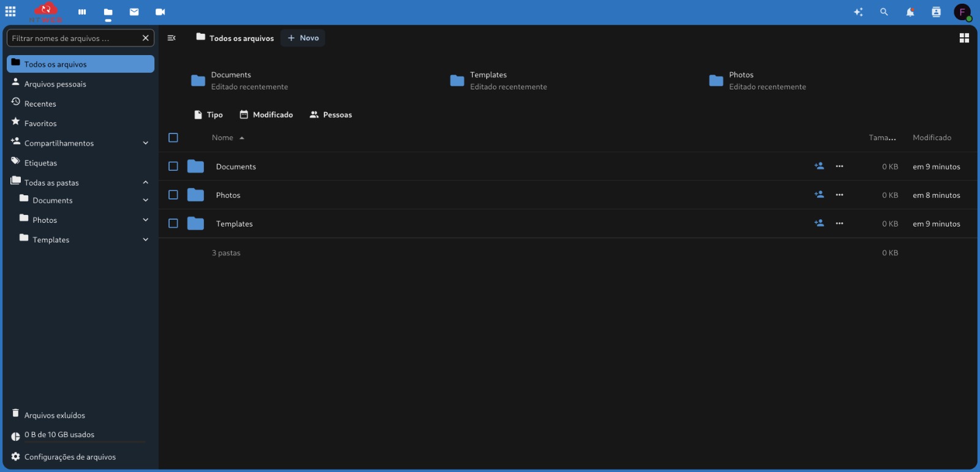Open the Modificado filter dropdown
The height and width of the screenshot is (472, 980).
pyautogui.click(x=266, y=114)
